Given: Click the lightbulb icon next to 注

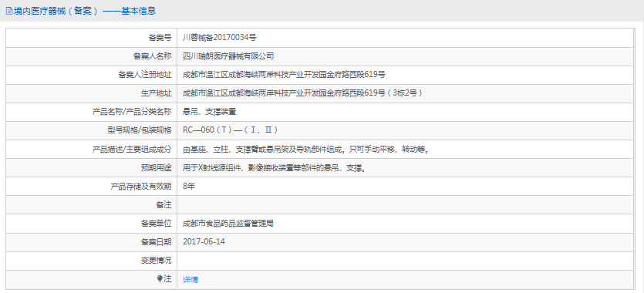Looking at the screenshot, I should (160, 279).
